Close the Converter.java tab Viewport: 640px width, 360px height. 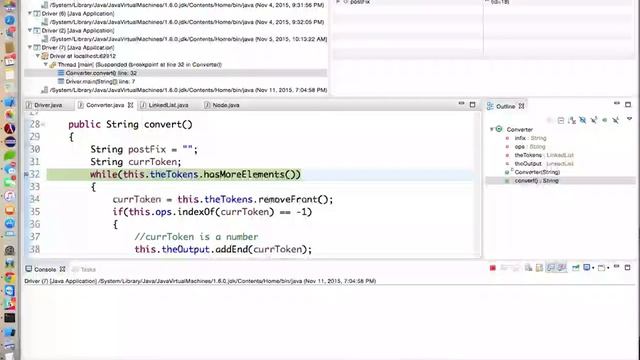(131, 105)
